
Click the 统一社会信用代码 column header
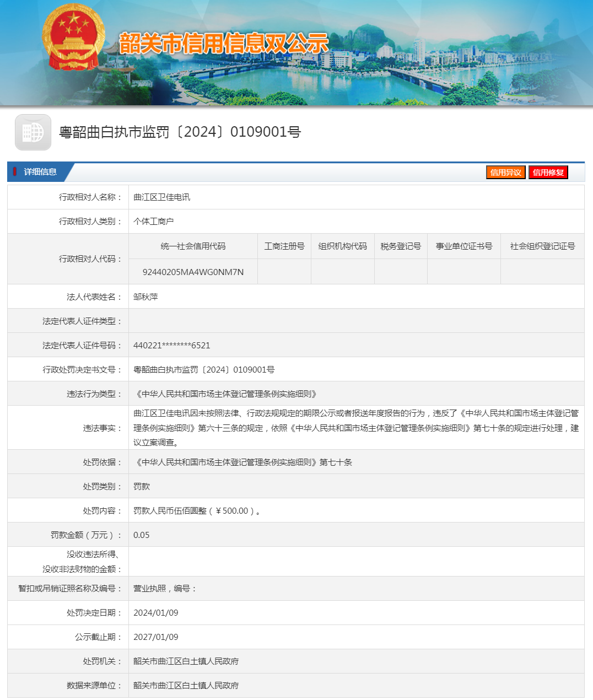click(x=193, y=246)
